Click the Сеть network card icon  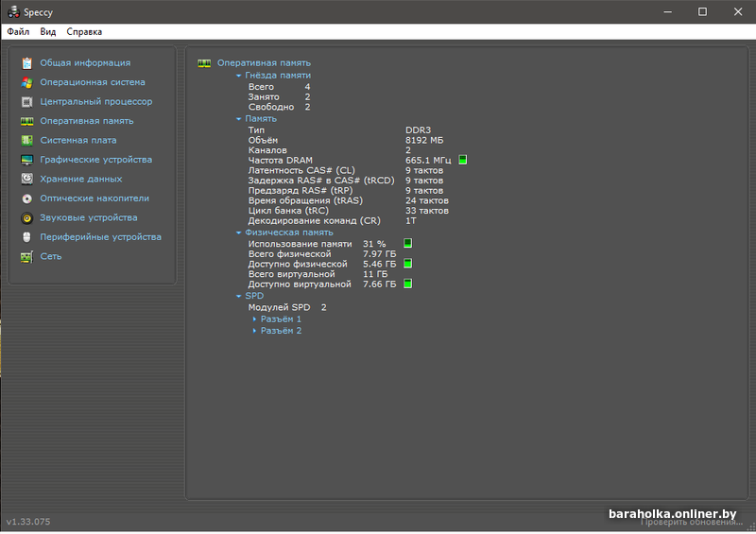pos(27,257)
